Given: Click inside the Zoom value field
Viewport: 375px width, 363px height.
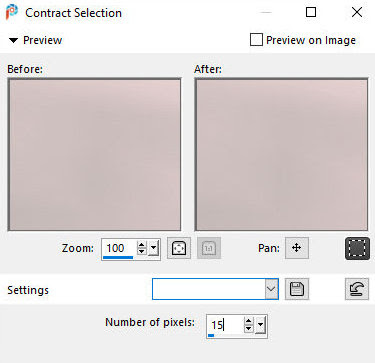Looking at the screenshot, I should pyautogui.click(x=119, y=248).
